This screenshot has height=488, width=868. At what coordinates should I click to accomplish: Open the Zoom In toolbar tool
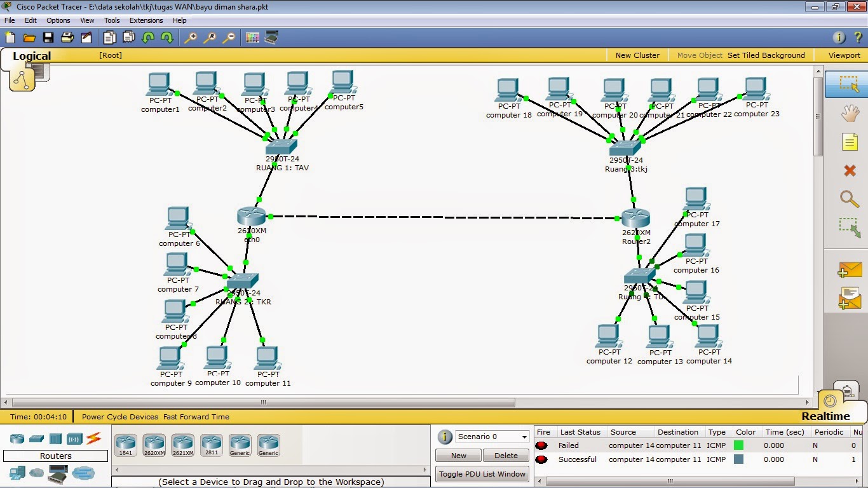coord(190,38)
